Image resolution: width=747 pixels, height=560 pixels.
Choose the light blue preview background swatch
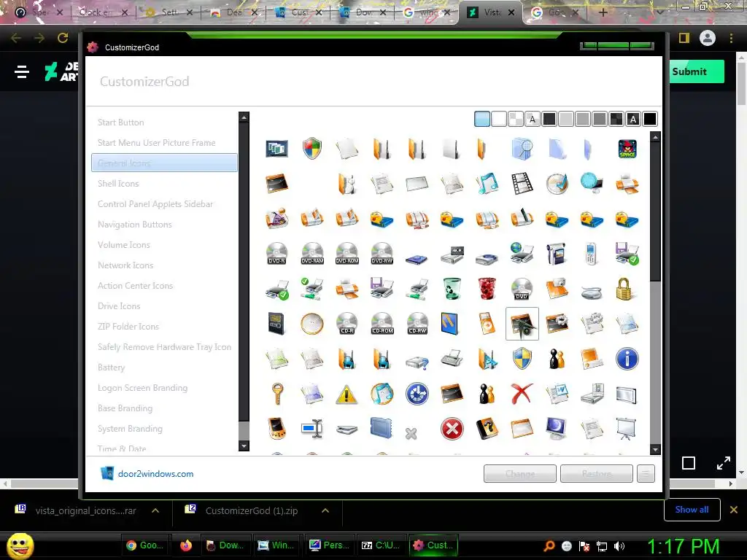(482, 119)
